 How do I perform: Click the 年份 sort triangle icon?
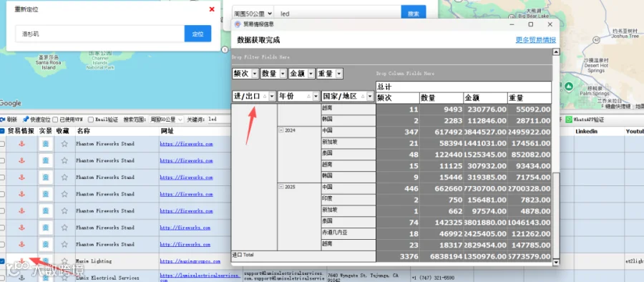click(x=309, y=96)
